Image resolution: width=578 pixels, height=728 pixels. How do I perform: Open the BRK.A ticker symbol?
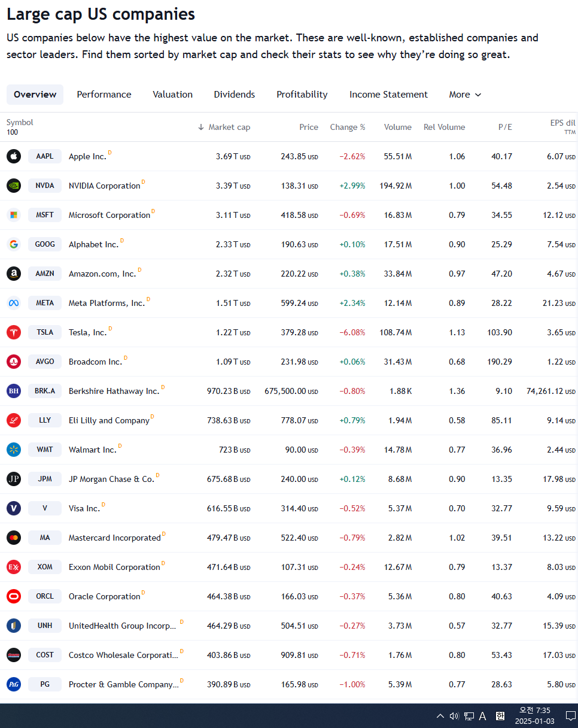[x=45, y=391]
